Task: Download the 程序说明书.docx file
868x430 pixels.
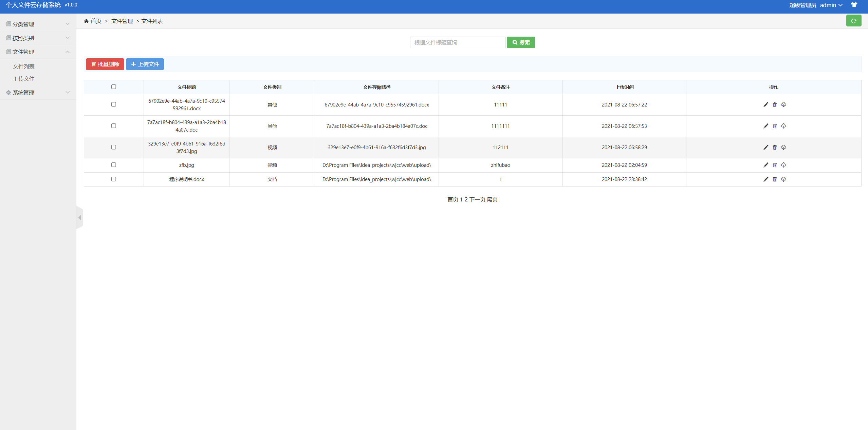Action: pos(783,179)
